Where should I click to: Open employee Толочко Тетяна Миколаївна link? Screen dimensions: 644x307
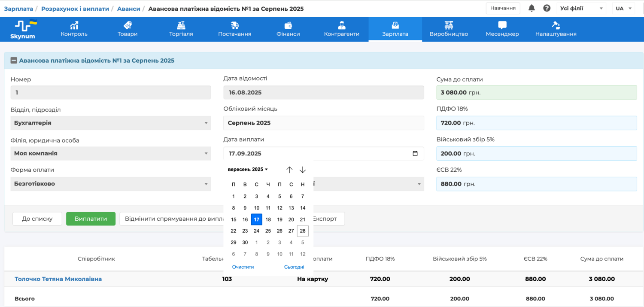click(58, 279)
